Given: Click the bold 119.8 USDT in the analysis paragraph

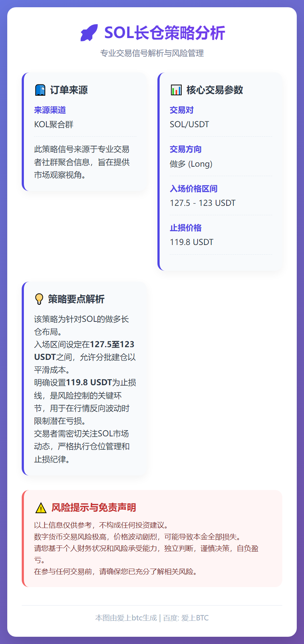Looking at the screenshot, I should [89, 383].
